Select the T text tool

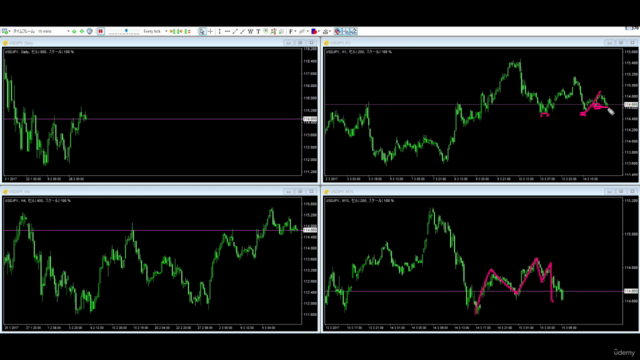coord(258,31)
